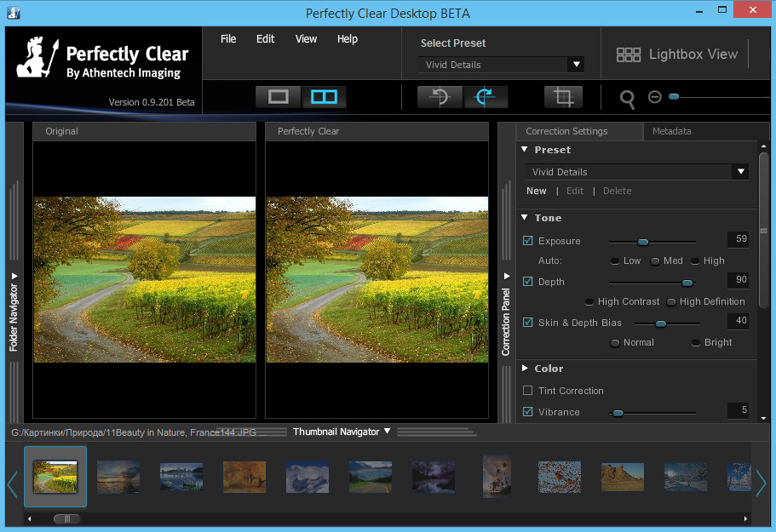Click the Perfectly Clear knight logo
Image resolution: width=776 pixels, height=532 pixels.
pos(37,57)
